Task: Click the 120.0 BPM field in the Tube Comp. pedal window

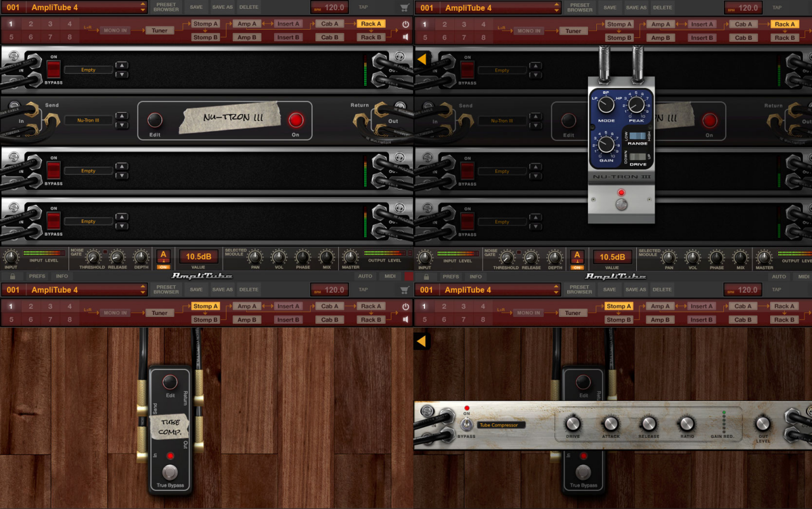Action: point(330,290)
